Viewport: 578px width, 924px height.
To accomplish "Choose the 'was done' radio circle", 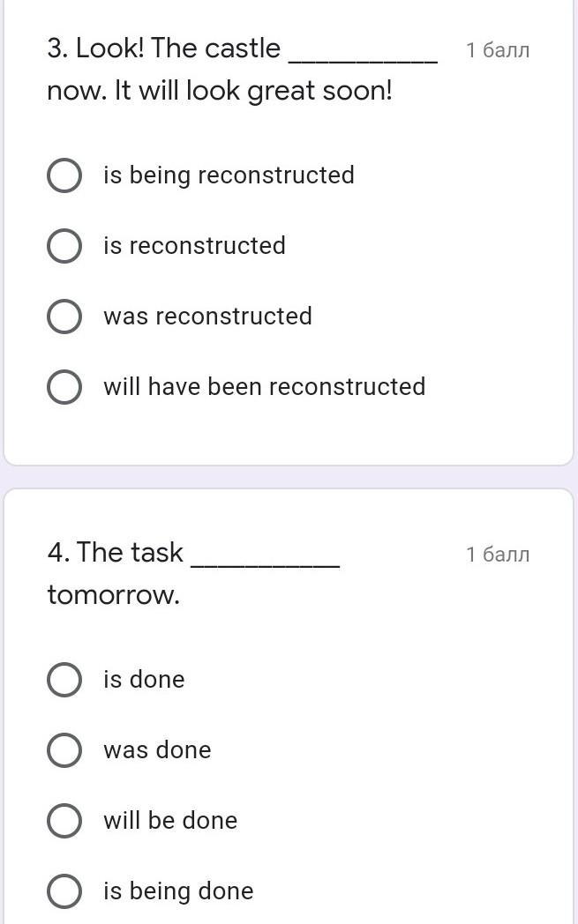I will pos(64,750).
